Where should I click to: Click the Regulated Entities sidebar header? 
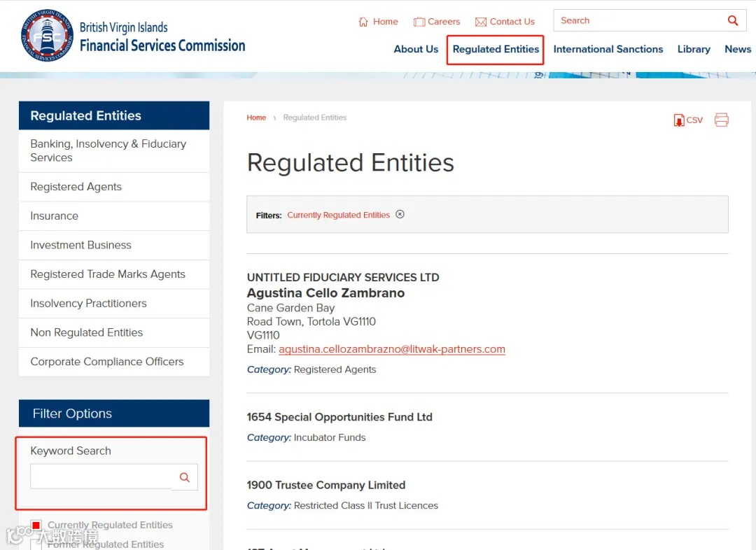pyautogui.click(x=114, y=115)
